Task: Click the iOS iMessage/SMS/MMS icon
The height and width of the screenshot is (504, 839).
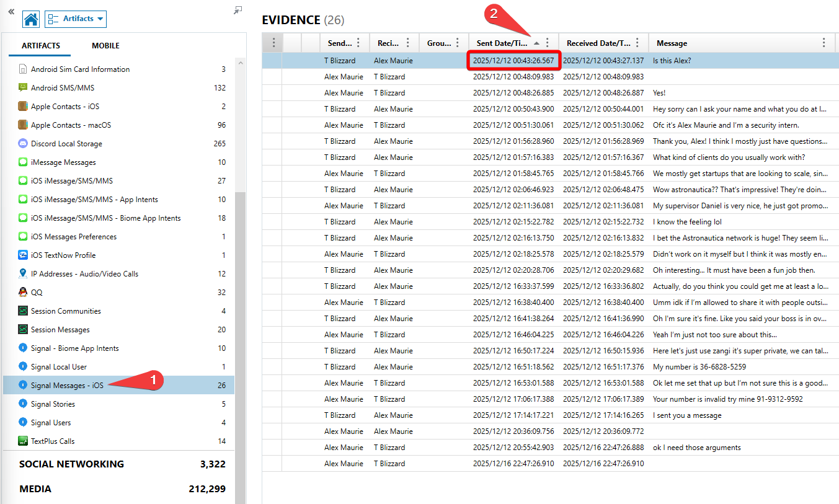Action: 23,181
